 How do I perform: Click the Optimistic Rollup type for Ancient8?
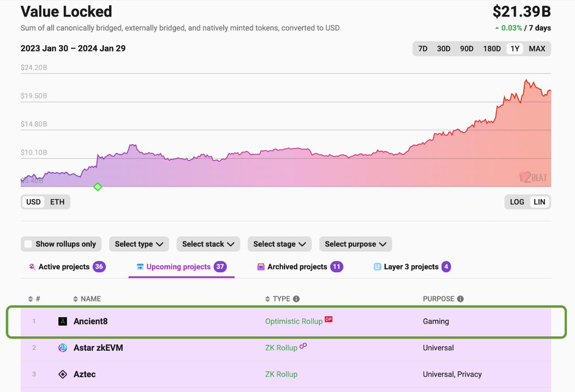click(294, 322)
